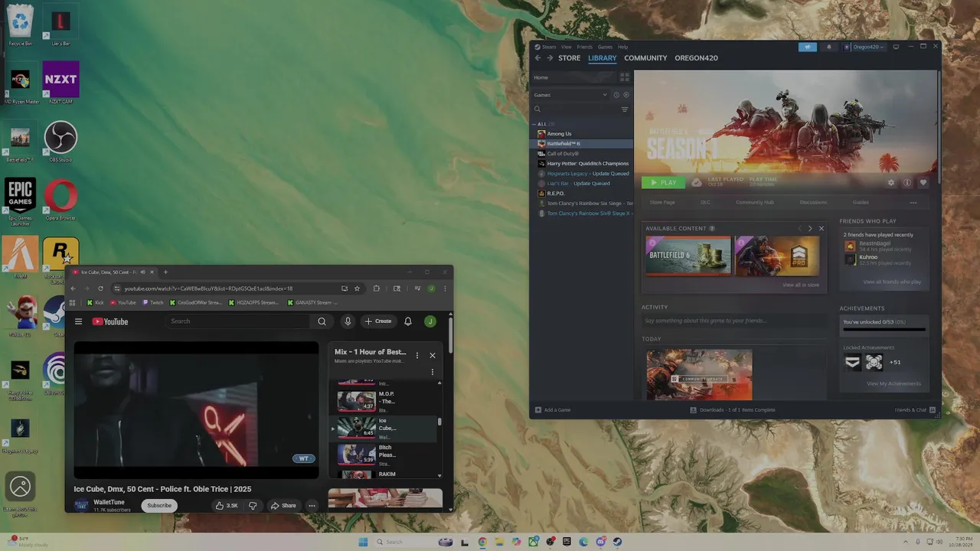This screenshot has width=980, height=551.
Task: Open Battlefield 6 Store Page link
Action: [662, 202]
